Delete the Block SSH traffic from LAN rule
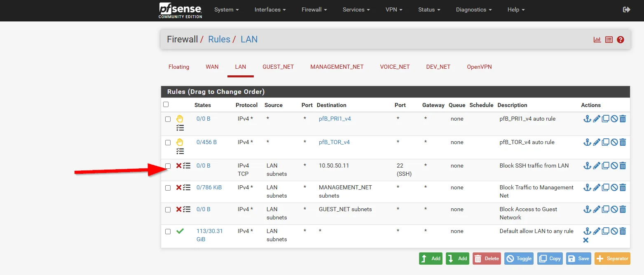644x275 pixels. coord(623,166)
